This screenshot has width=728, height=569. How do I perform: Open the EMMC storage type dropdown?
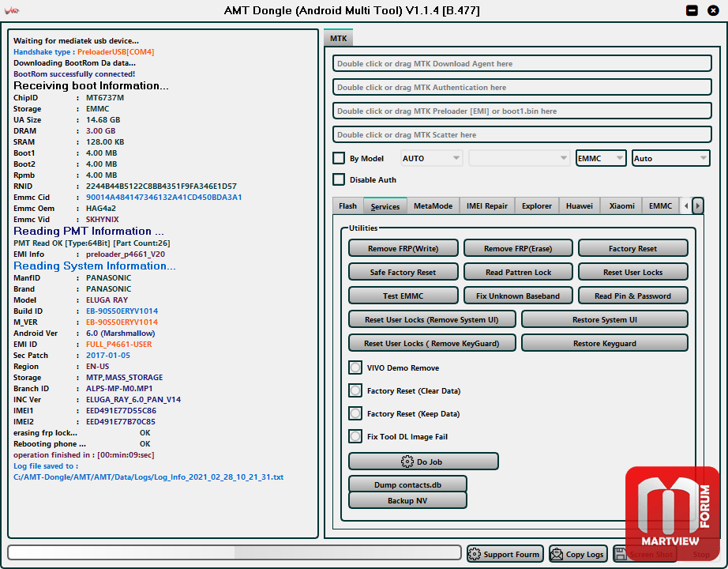pos(601,158)
